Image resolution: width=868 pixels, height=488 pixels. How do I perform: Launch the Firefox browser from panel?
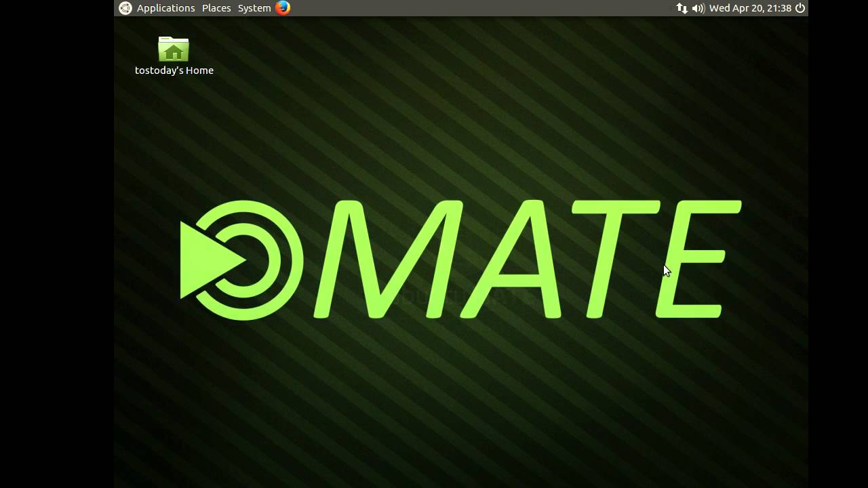pos(283,8)
